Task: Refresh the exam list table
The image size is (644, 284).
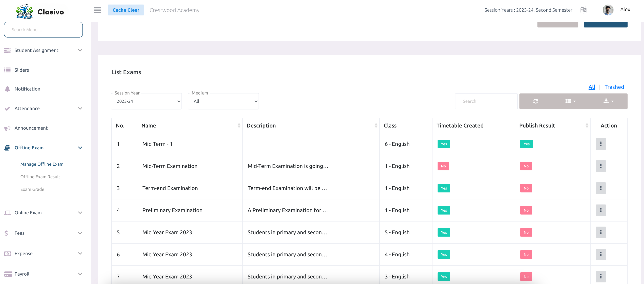Action: pyautogui.click(x=535, y=101)
